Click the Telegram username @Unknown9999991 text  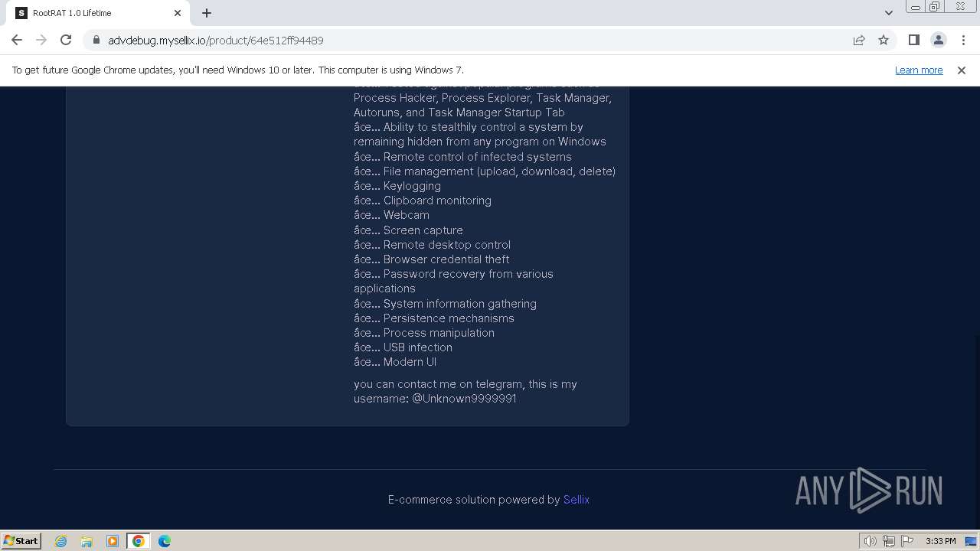(464, 399)
